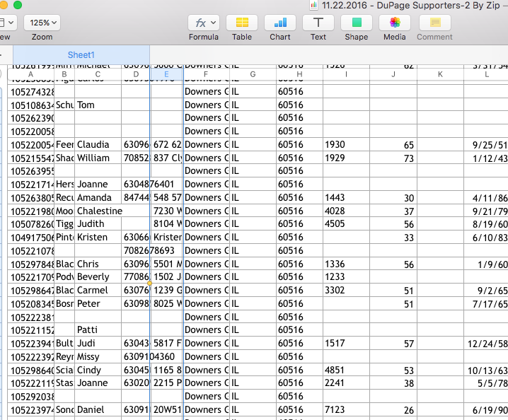Click the document title file icon
508x420 pixels.
point(313,4)
